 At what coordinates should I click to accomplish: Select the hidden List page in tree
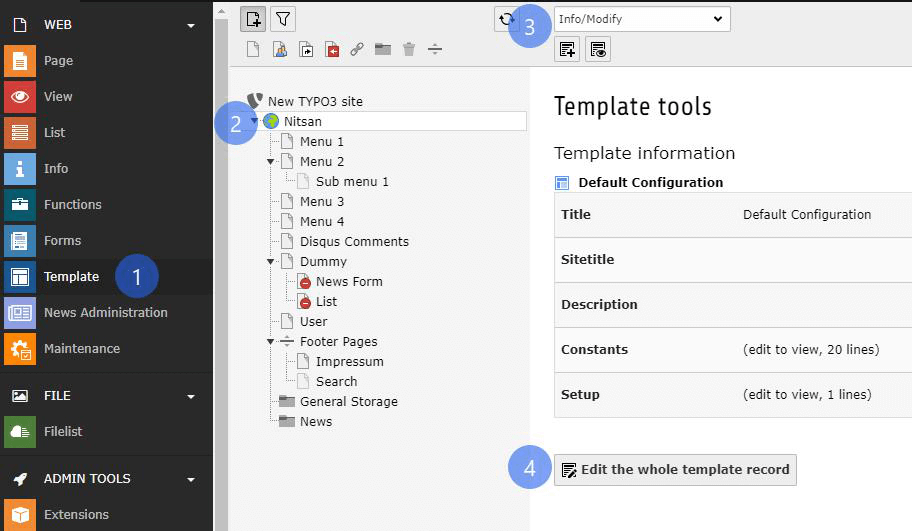point(326,302)
